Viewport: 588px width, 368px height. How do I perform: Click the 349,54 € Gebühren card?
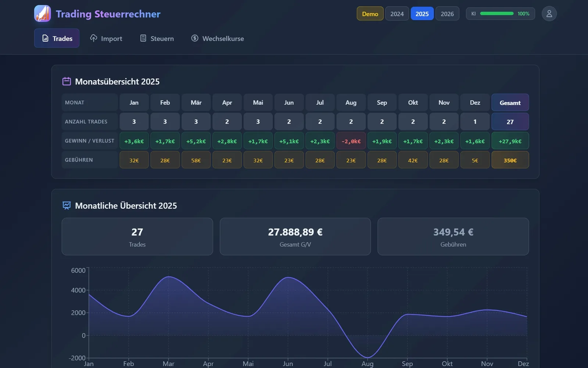tap(453, 236)
